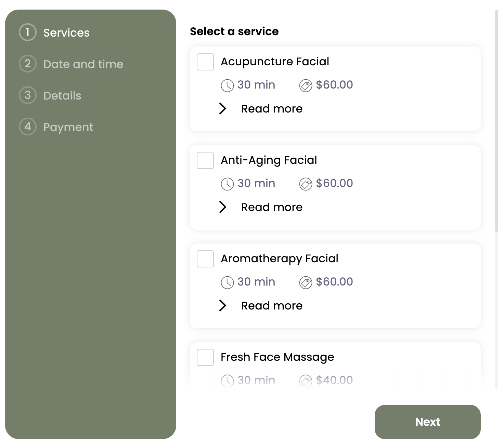
Task: Click the clock icon on Fresh Face Massage card
Action: click(227, 380)
